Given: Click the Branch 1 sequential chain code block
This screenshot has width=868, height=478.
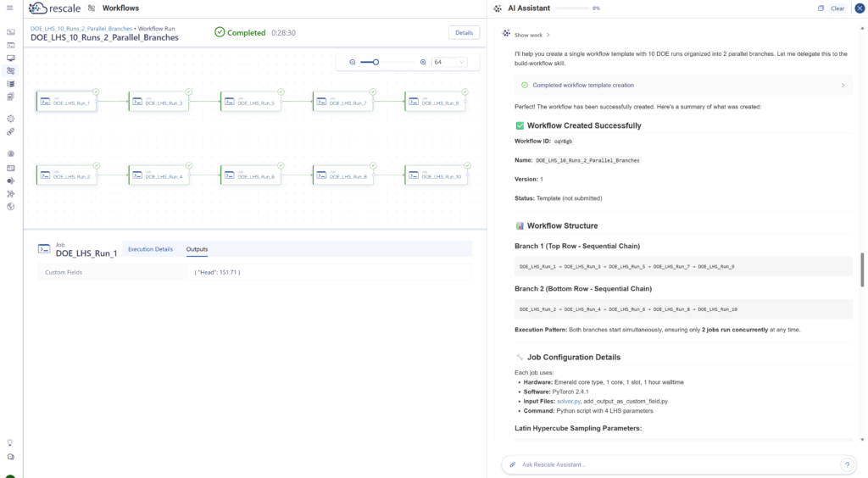Looking at the screenshot, I should 683,267.
